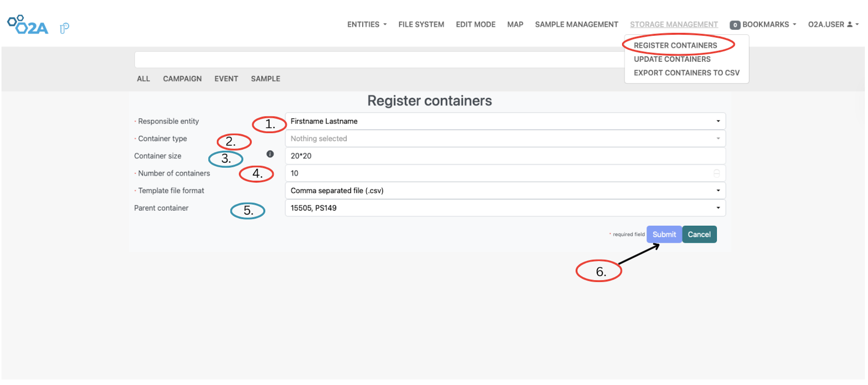Select UPDATE CONTAINERS from the storage menu
The image size is (868, 385).
pyautogui.click(x=672, y=59)
